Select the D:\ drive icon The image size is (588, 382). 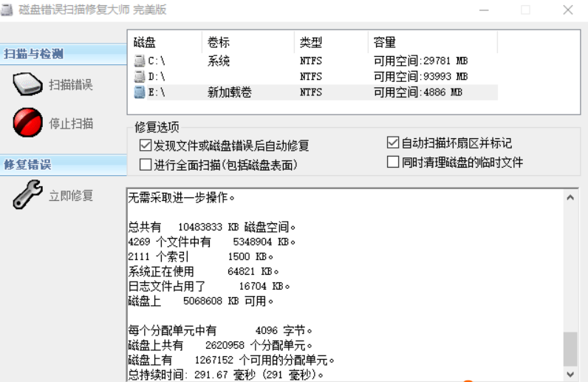click(140, 77)
